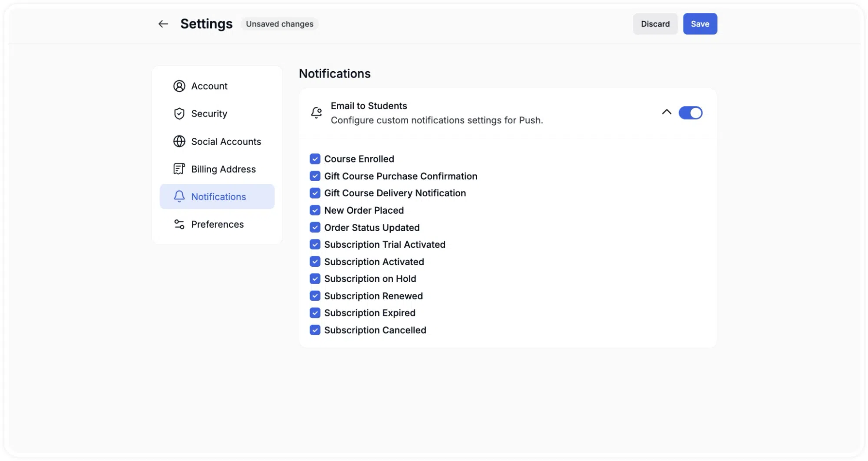Click 'Configure custom notifications settings for Push.' text
Screen dimensions: 868x461
click(x=437, y=120)
